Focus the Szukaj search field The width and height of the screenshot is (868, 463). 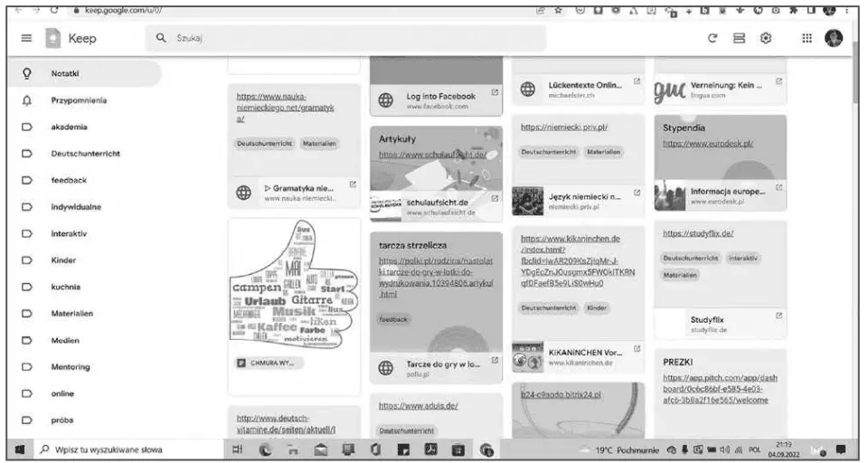point(345,38)
